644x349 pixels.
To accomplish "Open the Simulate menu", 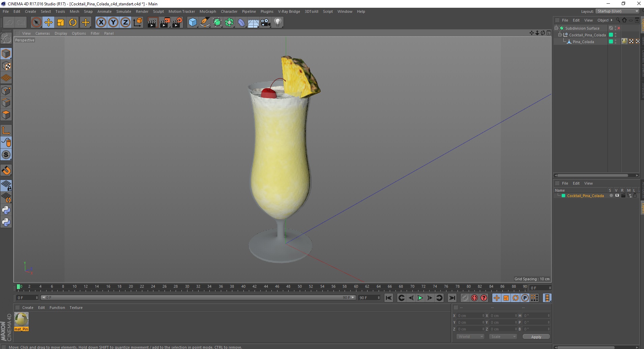I will pos(124,11).
